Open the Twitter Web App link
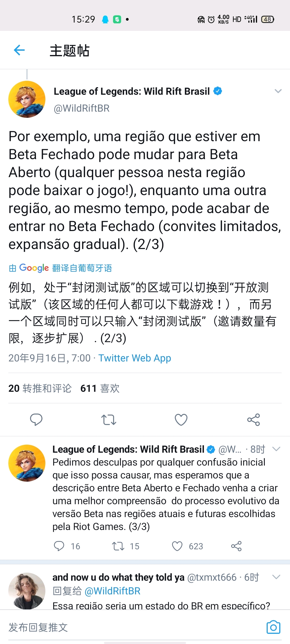This screenshot has width=290, height=644. (x=135, y=358)
